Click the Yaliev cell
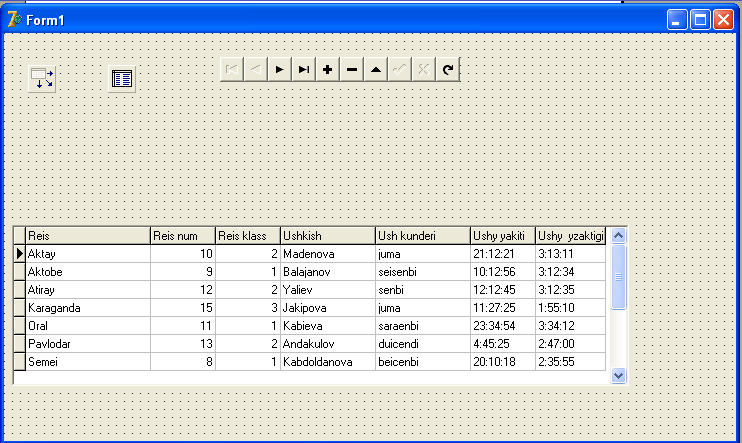This screenshot has width=742, height=443. click(328, 290)
